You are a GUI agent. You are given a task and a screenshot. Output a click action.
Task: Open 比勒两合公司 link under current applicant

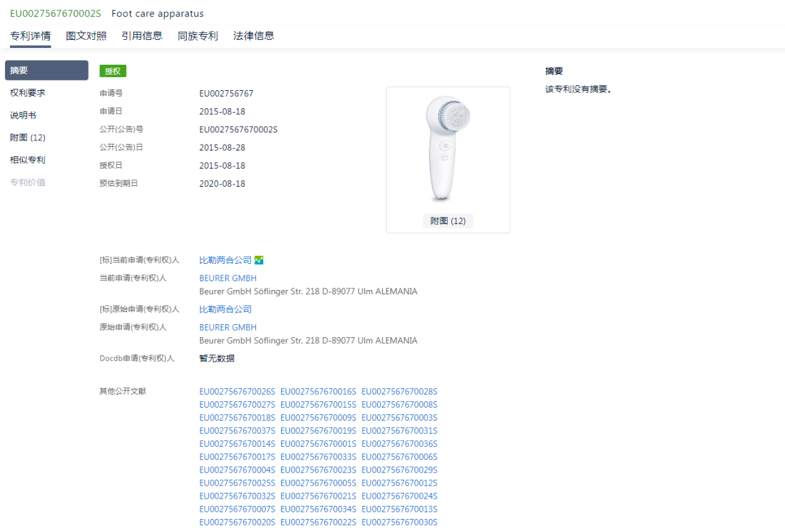(x=225, y=260)
